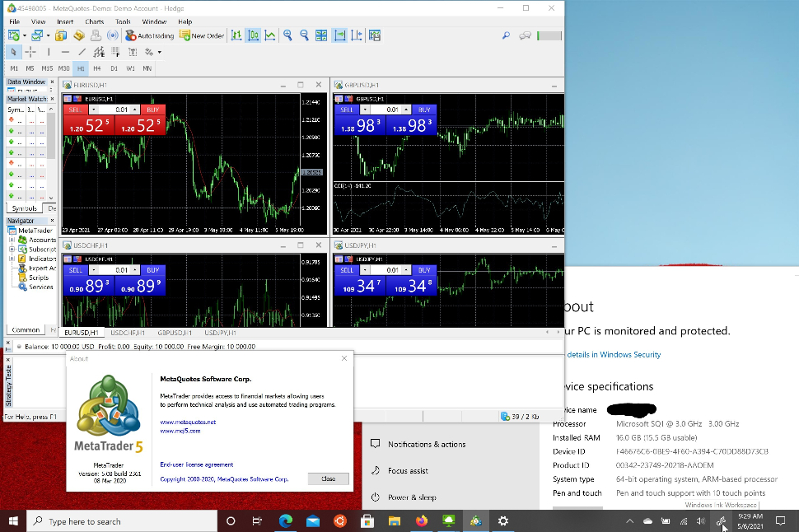799x532 pixels.
Task: Switch to candlestick chart display icon
Action: click(x=253, y=35)
